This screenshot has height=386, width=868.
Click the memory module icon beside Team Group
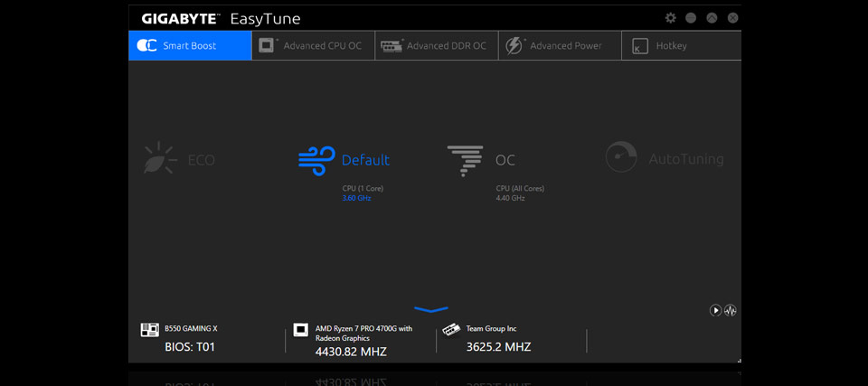pos(451,330)
